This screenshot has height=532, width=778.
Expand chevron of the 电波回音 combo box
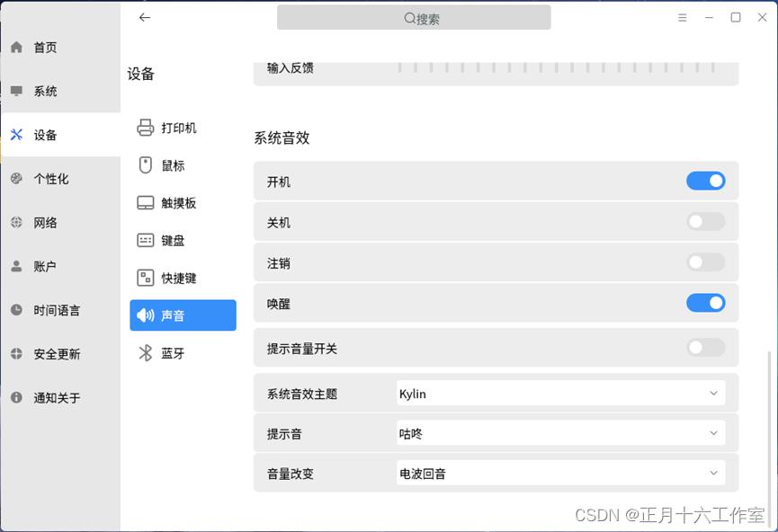pyautogui.click(x=713, y=473)
